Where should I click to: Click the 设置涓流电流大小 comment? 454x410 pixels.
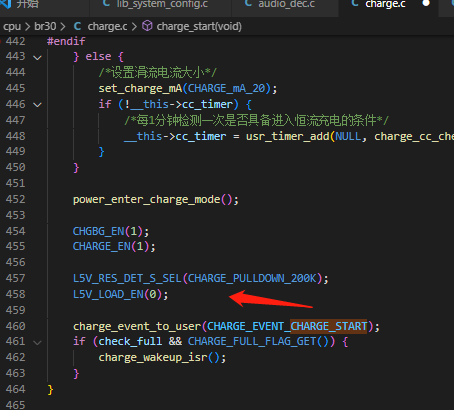158,72
